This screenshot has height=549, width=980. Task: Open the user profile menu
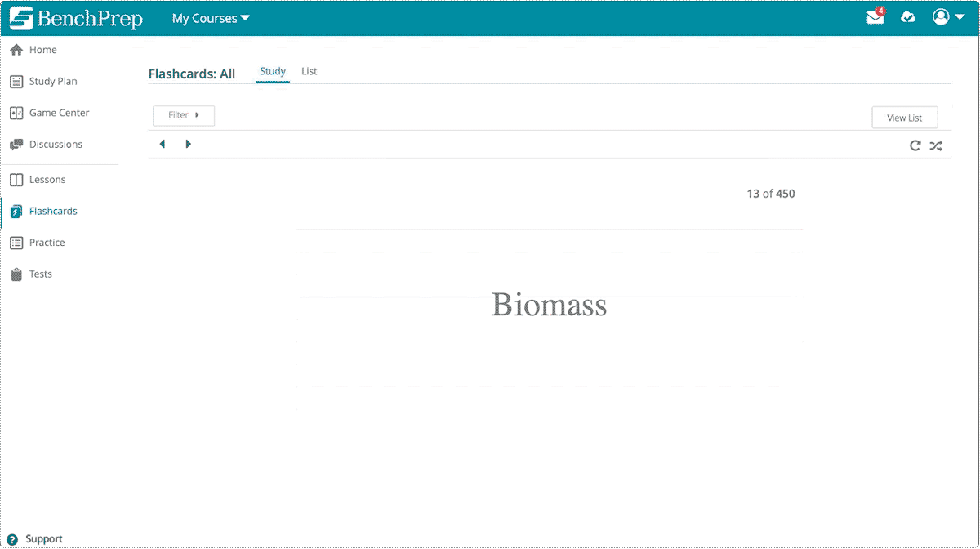click(x=948, y=17)
